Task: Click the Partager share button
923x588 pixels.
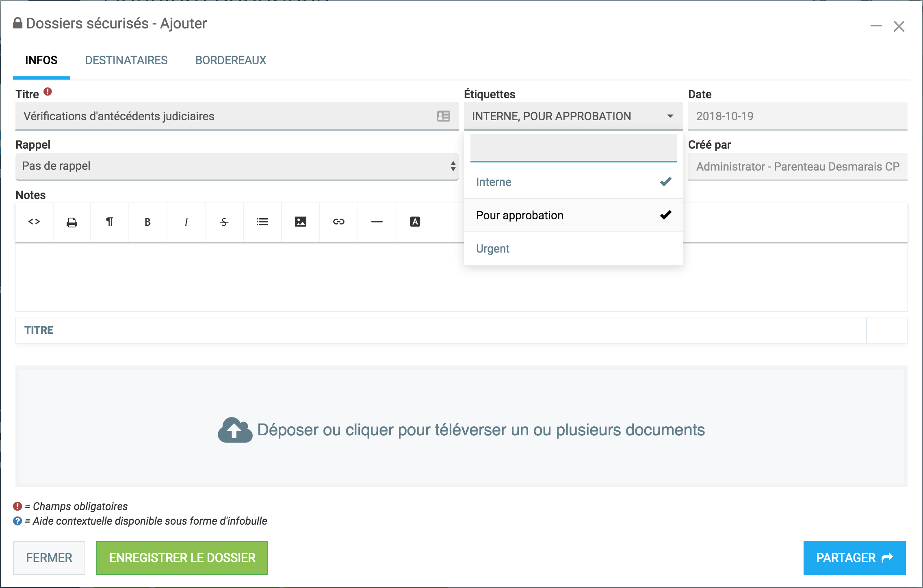Action: click(x=854, y=558)
